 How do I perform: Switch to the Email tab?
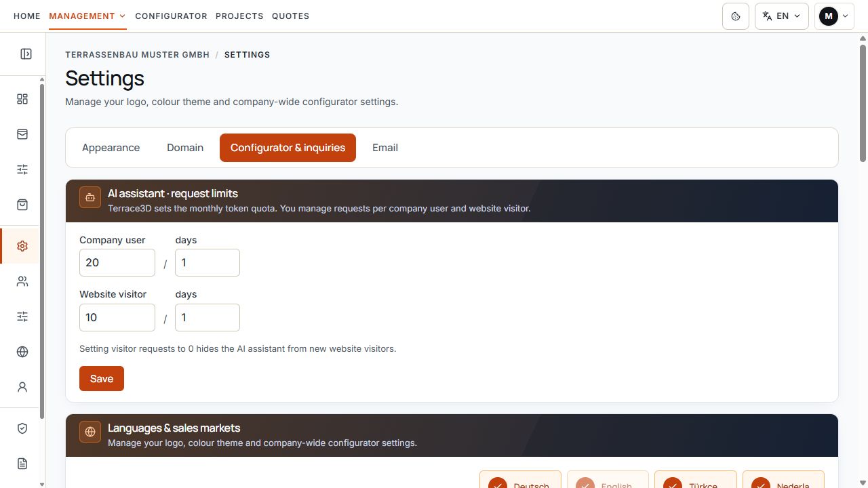click(x=385, y=148)
